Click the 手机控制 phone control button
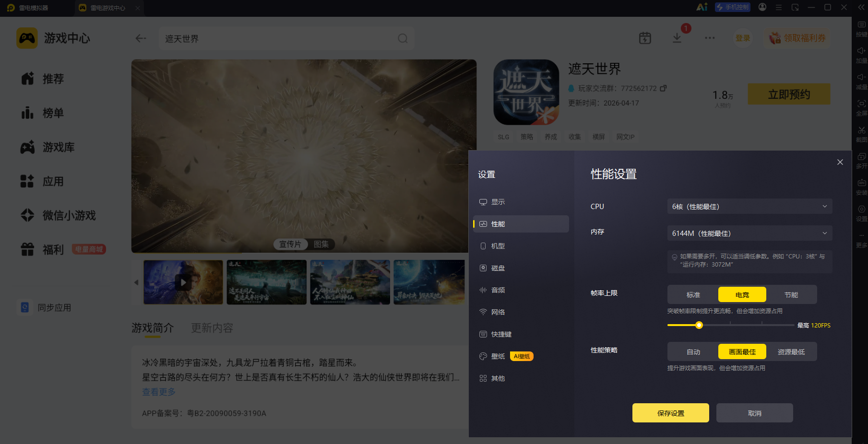The image size is (868, 444). (x=733, y=7)
